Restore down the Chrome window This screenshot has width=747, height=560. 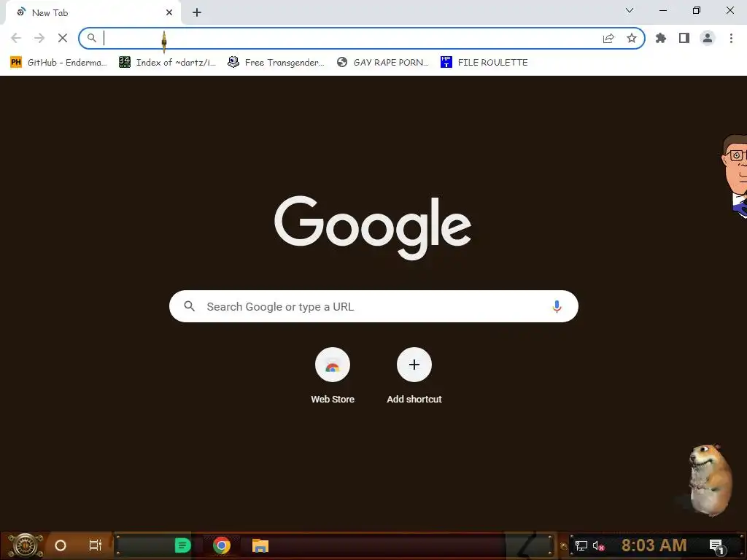tap(697, 10)
